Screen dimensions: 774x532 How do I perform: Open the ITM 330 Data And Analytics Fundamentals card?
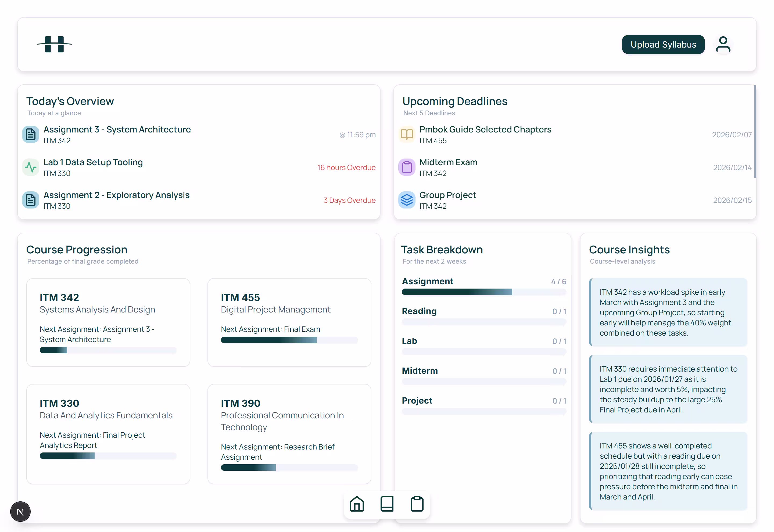point(108,433)
